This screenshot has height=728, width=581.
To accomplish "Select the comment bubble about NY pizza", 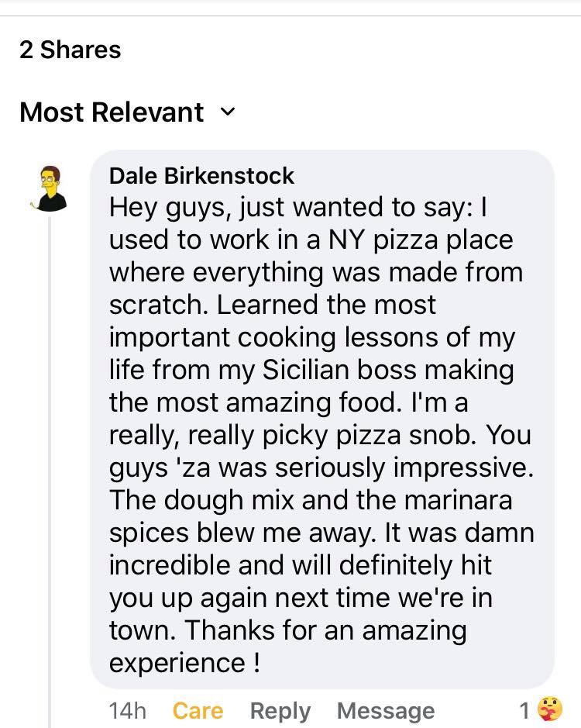I will tap(322, 419).
